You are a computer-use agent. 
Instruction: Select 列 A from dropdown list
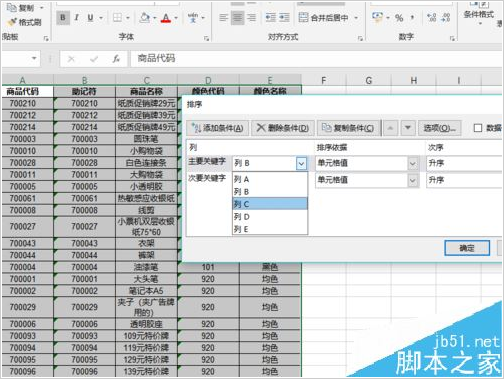pyautogui.click(x=270, y=179)
